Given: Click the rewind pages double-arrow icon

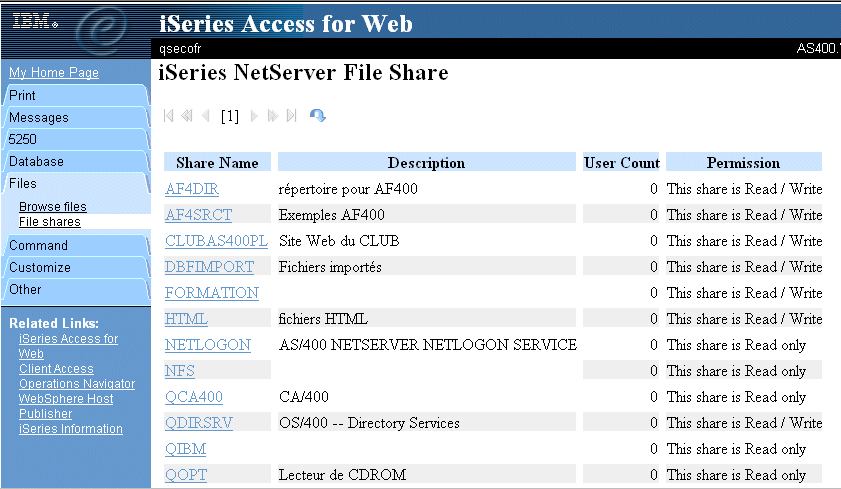Looking at the screenshot, I should [187, 116].
